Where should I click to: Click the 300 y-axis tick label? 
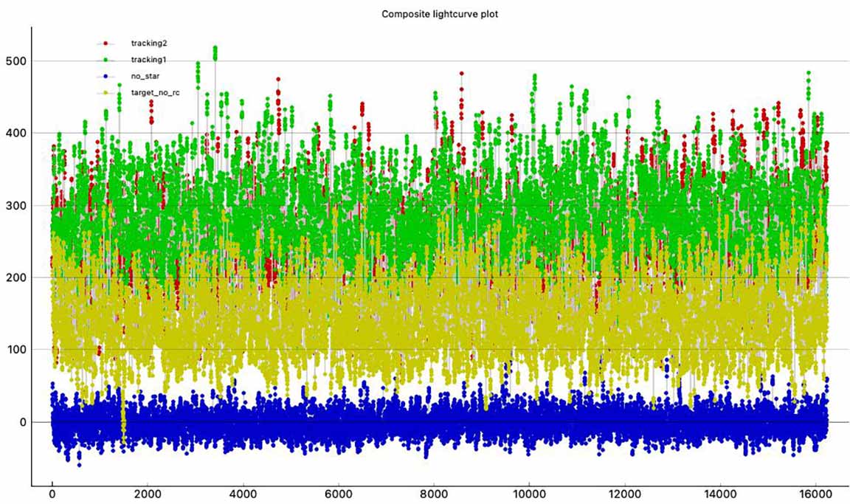[x=14, y=205]
